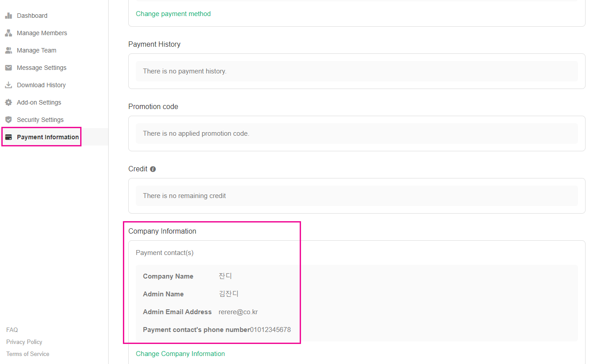Viewport: 594px width, 364px height.
Task: Click the Add-on Settings gear icon
Action: click(8, 102)
